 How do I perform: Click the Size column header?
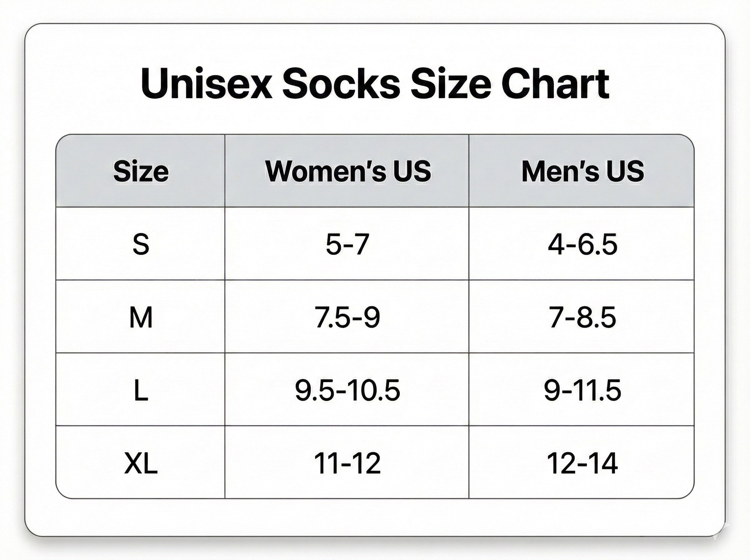click(x=141, y=171)
